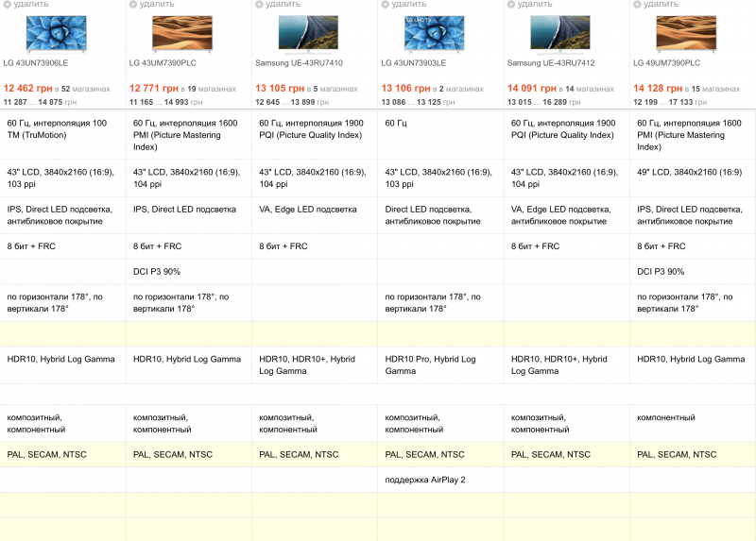The width and height of the screenshot is (756, 541).
Task: Open the LG 43UN73906LE product link
Action: point(36,63)
